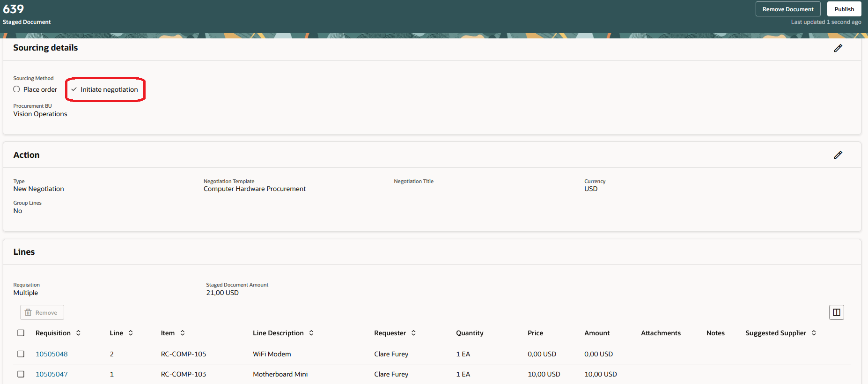Sort the Line column
Viewport: 868px width, 384px height.
131,333
